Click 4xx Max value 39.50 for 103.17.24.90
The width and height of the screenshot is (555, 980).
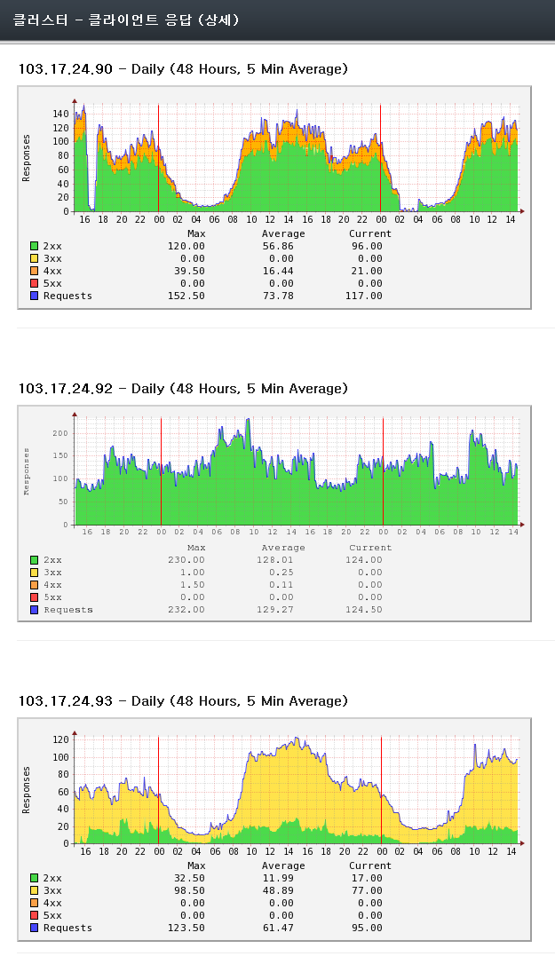[x=189, y=272]
